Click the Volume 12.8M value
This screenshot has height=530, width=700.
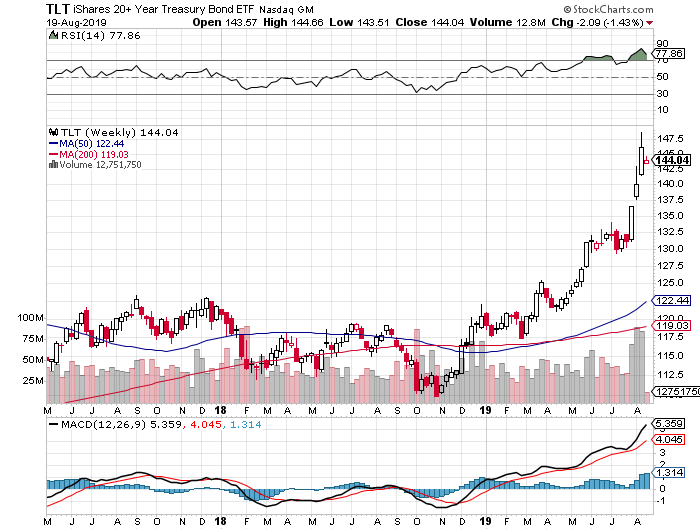[x=508, y=22]
